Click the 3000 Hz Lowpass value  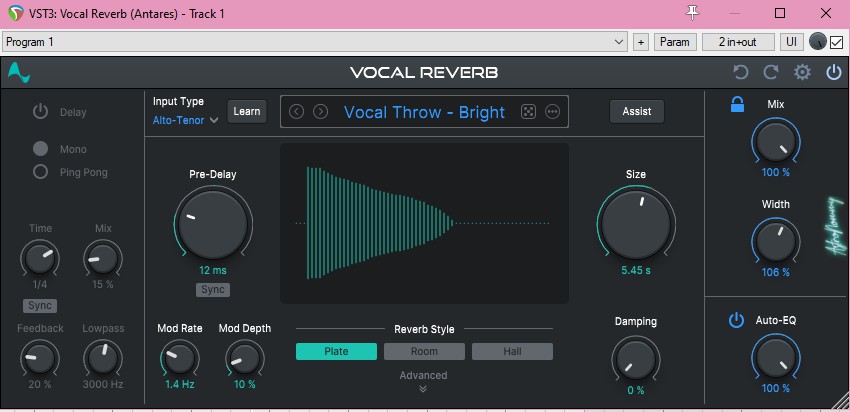pyautogui.click(x=103, y=384)
